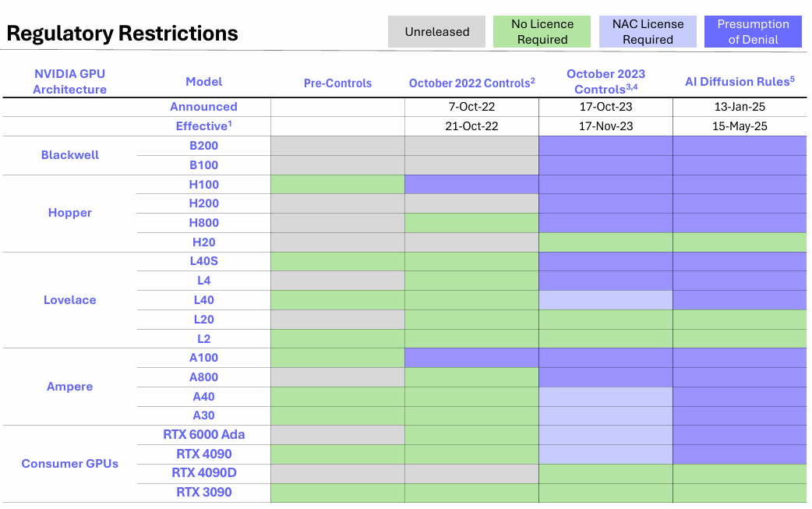Select the H100 cell under Pre-Controls
This screenshot has height=509, width=812.
(x=337, y=184)
